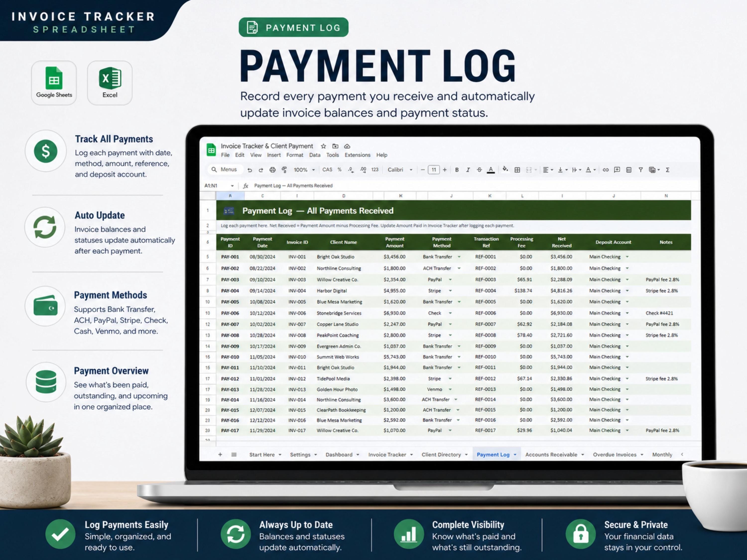Switch to the Accounts Receivable tab

click(x=551, y=455)
